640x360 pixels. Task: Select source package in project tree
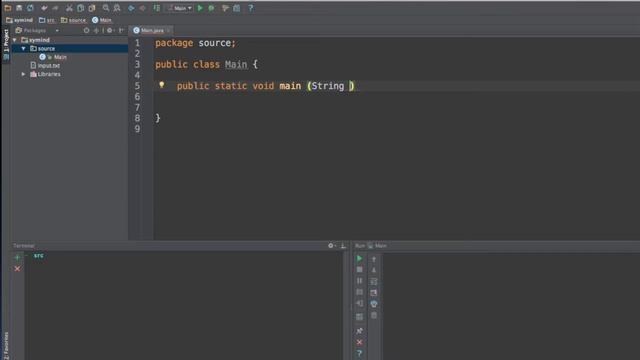click(42, 49)
